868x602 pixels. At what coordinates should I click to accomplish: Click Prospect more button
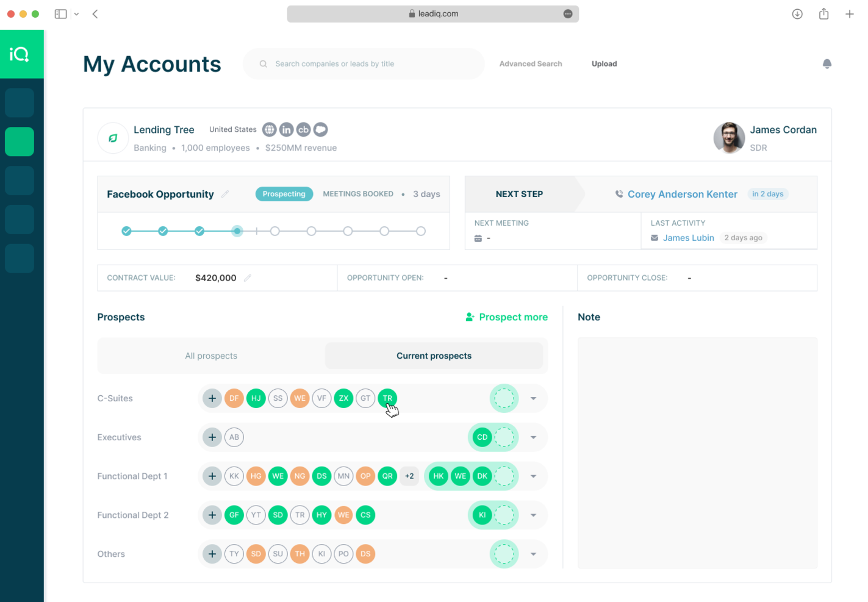[x=506, y=317]
